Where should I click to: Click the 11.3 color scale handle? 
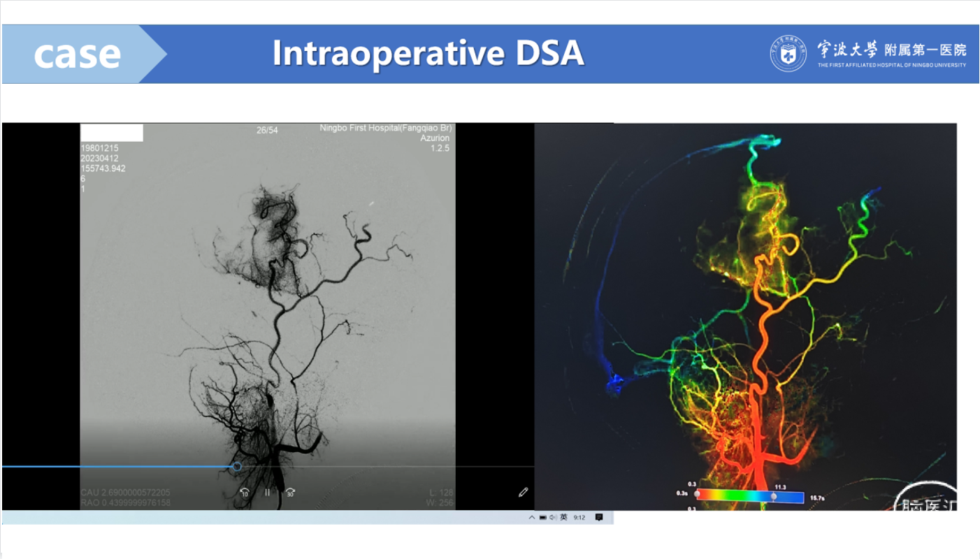point(774,496)
